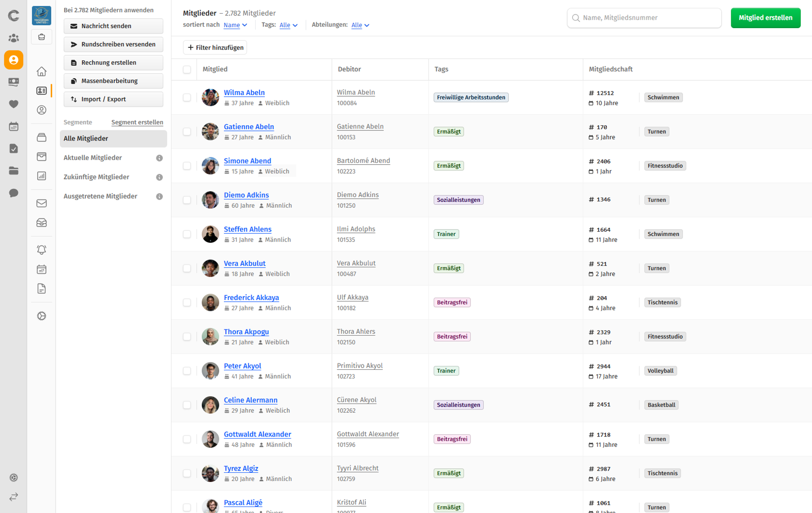Image resolution: width=812 pixels, height=513 pixels.
Task: Open the sort by Name dropdown
Action: (x=235, y=25)
